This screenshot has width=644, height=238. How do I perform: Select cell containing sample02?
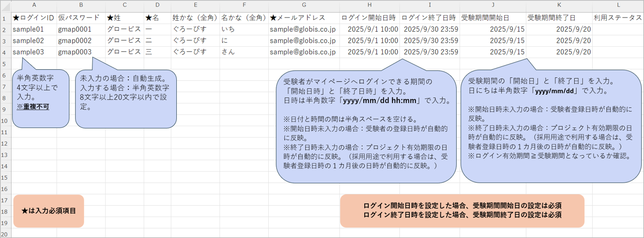(34, 41)
